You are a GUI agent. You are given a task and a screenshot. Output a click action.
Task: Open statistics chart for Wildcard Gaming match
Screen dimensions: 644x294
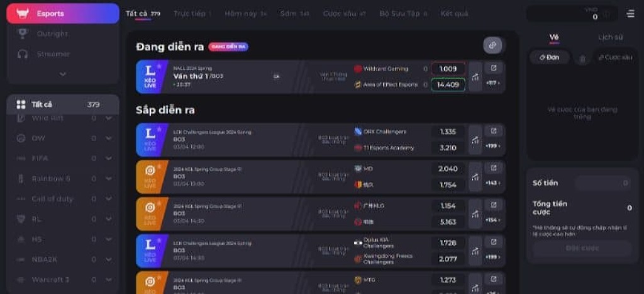475,76
